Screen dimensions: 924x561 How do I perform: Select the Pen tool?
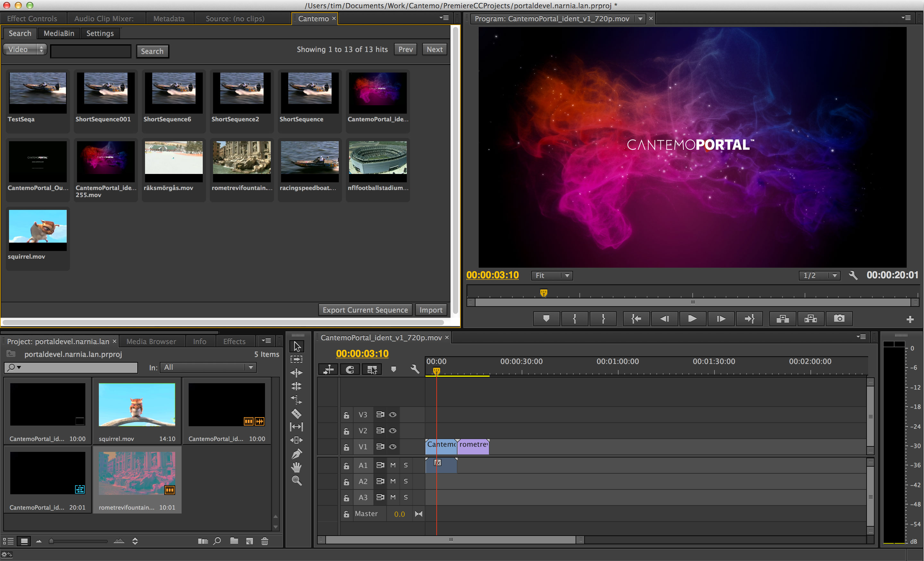[x=296, y=454]
